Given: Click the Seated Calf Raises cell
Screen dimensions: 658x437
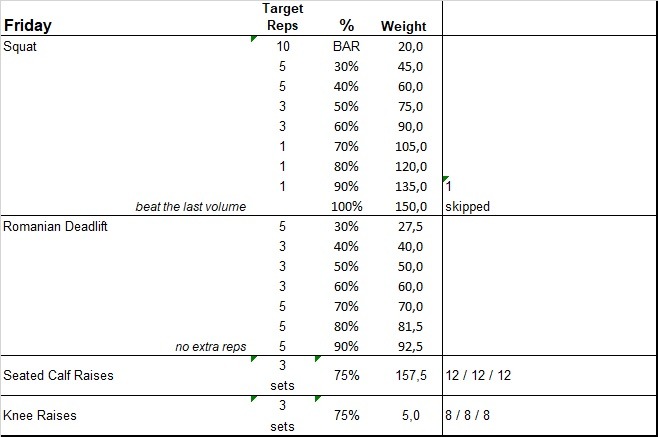Looking at the screenshot, I should [58, 376].
